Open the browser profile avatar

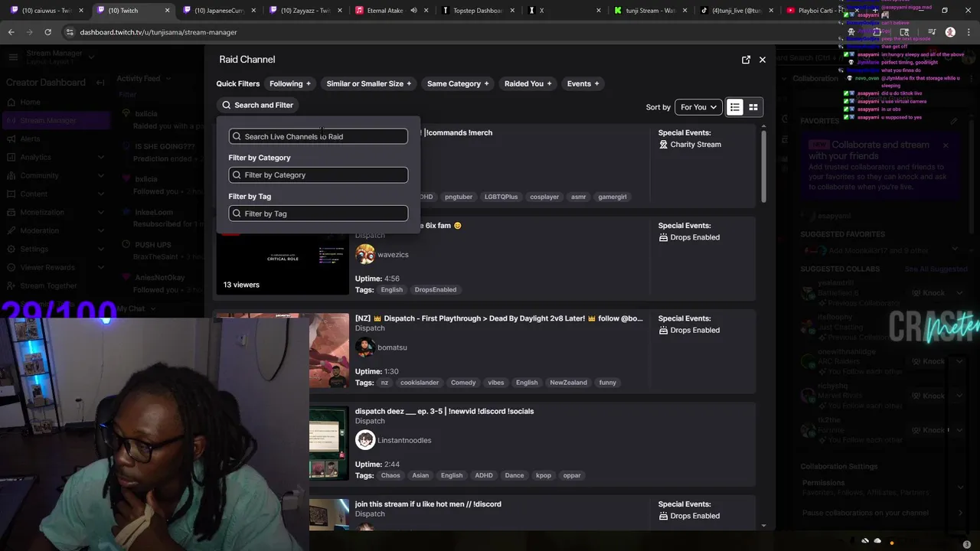(x=950, y=32)
